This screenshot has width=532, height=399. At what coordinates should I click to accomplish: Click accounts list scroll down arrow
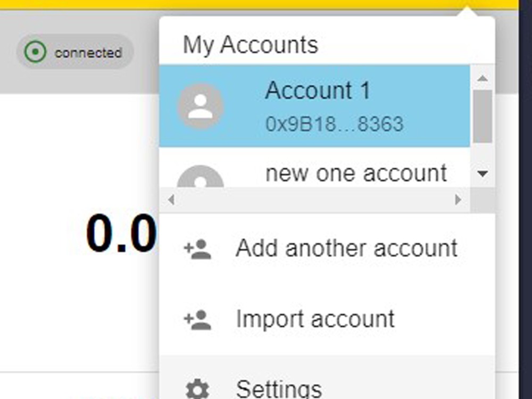[x=483, y=174]
